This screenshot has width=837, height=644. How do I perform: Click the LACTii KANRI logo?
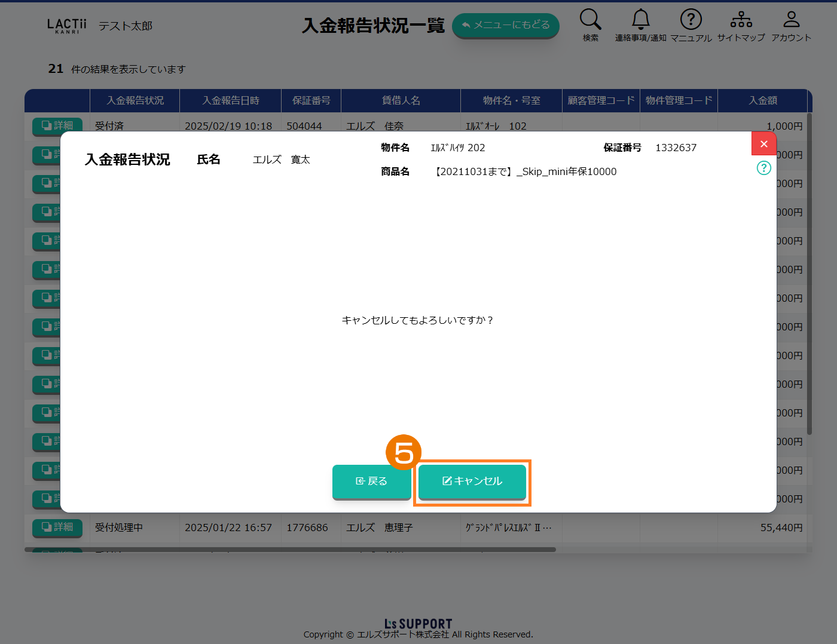[x=66, y=26]
